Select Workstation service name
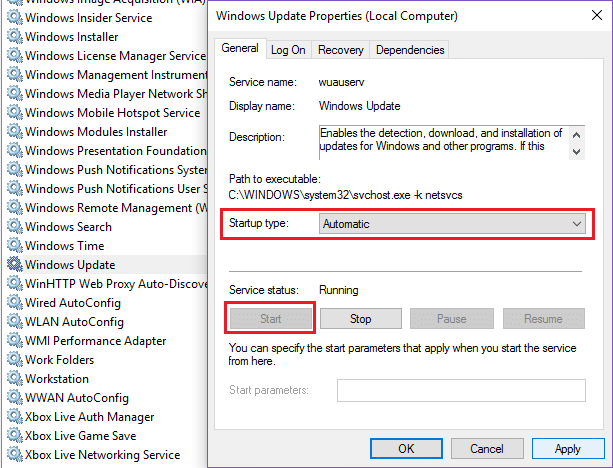613x468 pixels. click(x=57, y=379)
